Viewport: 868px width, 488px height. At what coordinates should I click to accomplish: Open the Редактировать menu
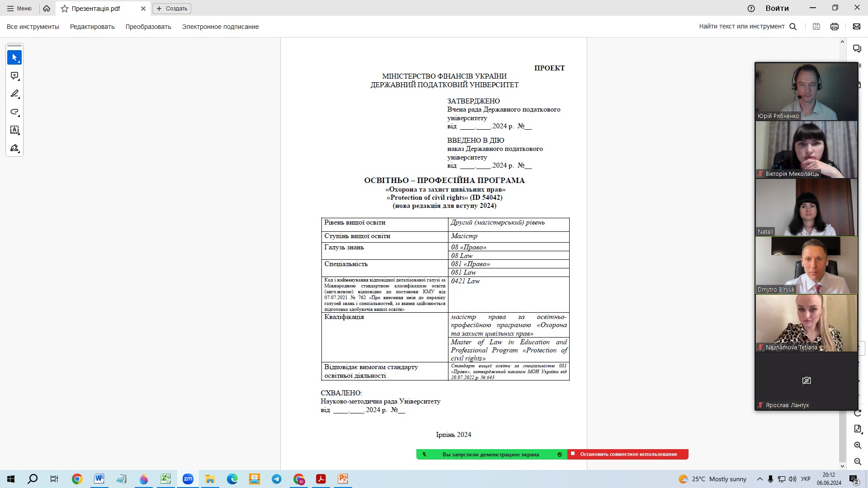click(92, 27)
